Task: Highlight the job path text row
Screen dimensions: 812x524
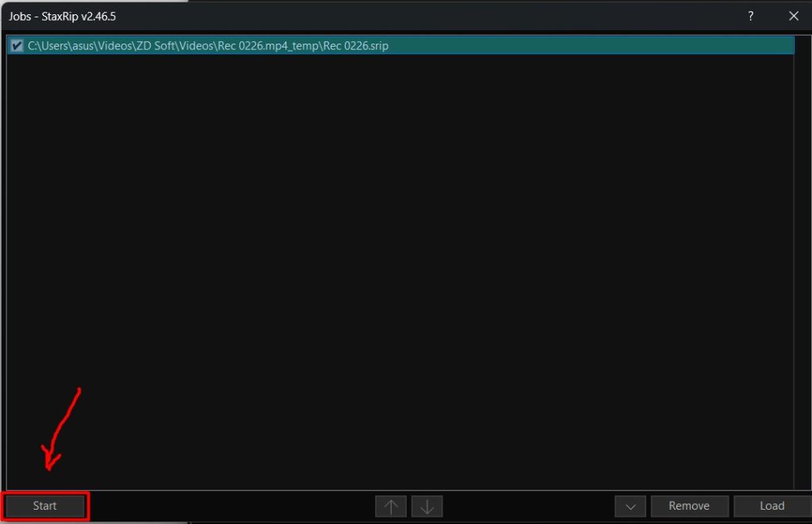Action: pos(208,46)
